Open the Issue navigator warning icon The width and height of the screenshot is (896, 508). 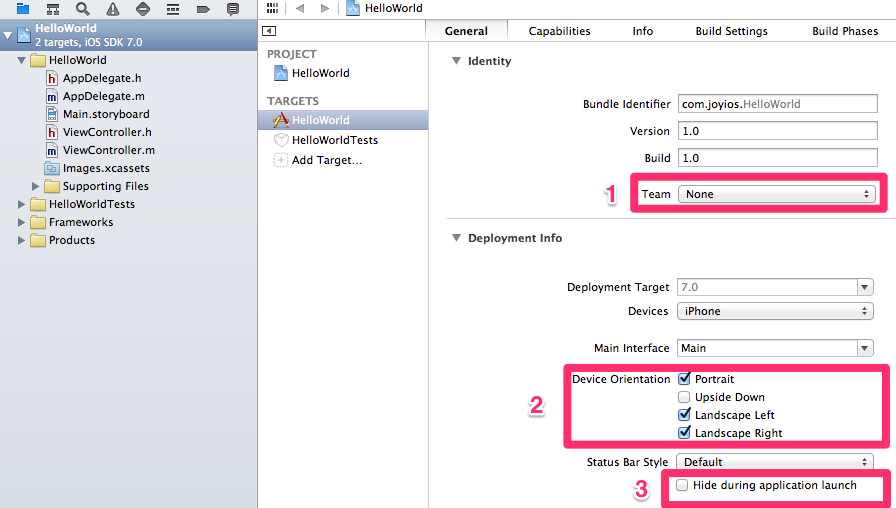pos(113,9)
